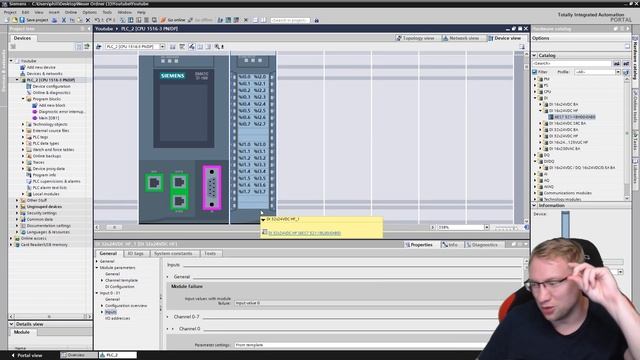Viewport: 640px width, 360px height.
Task: Select Add new block in Program blocks
Action: 52,105
